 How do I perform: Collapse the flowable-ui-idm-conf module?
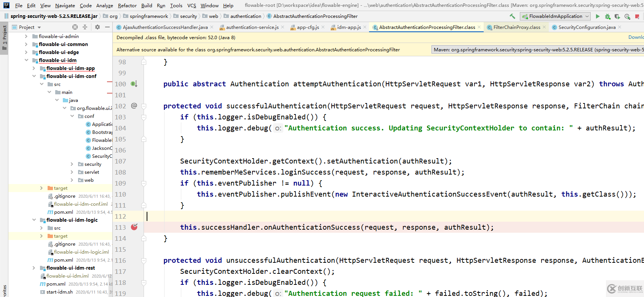(34, 76)
